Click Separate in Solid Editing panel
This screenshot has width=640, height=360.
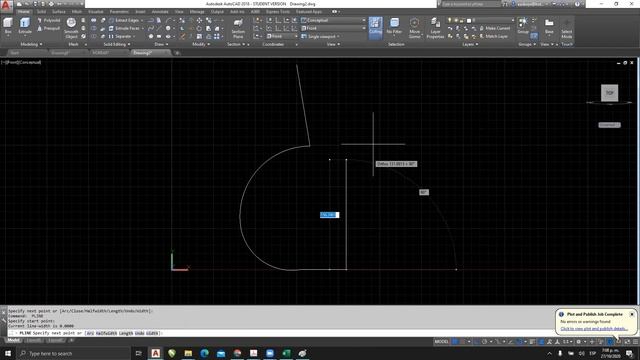[x=122, y=36]
